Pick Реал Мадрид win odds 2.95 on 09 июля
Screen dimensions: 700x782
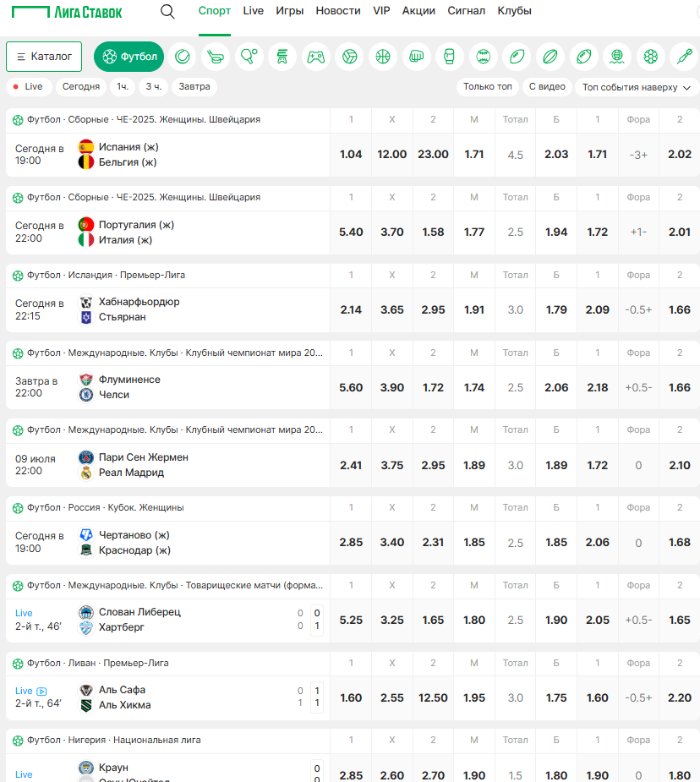point(433,465)
